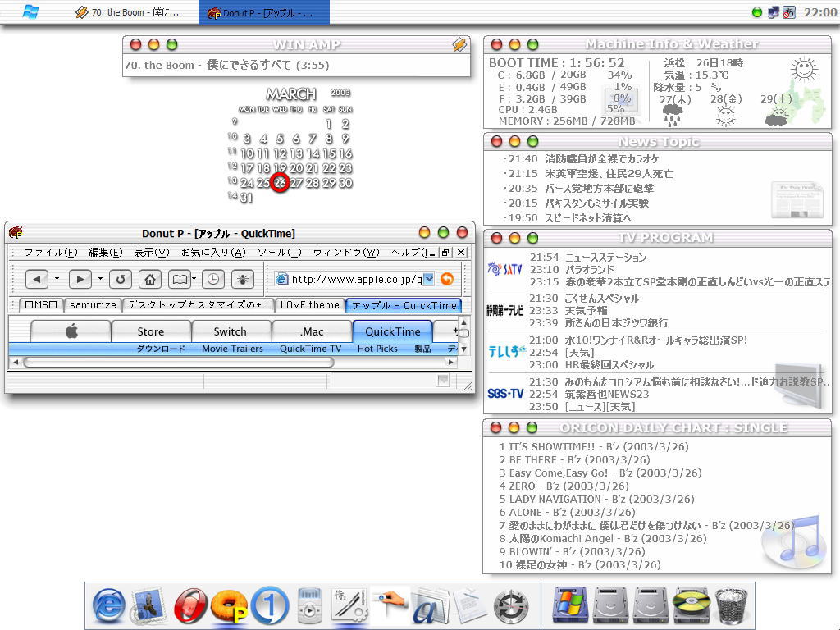Image resolution: width=840 pixels, height=630 pixels.
Task: Open the QuickTime TV link
Action: coord(310,349)
